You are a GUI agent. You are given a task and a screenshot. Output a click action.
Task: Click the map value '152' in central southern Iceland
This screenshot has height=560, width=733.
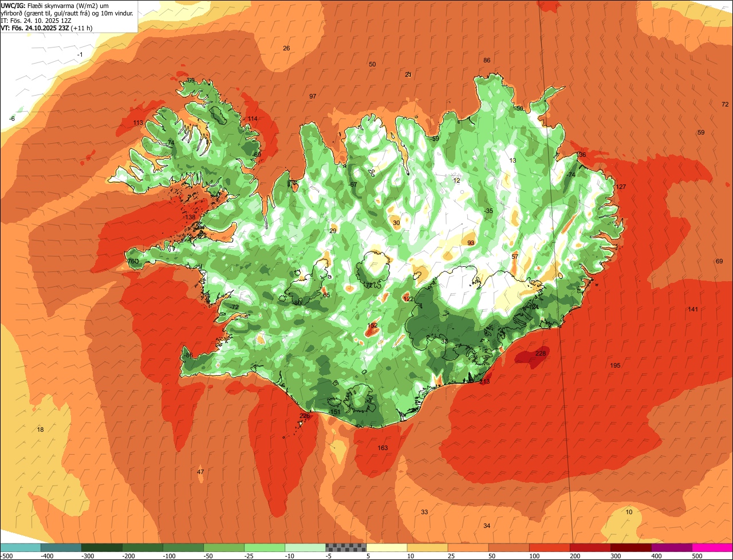(x=372, y=325)
